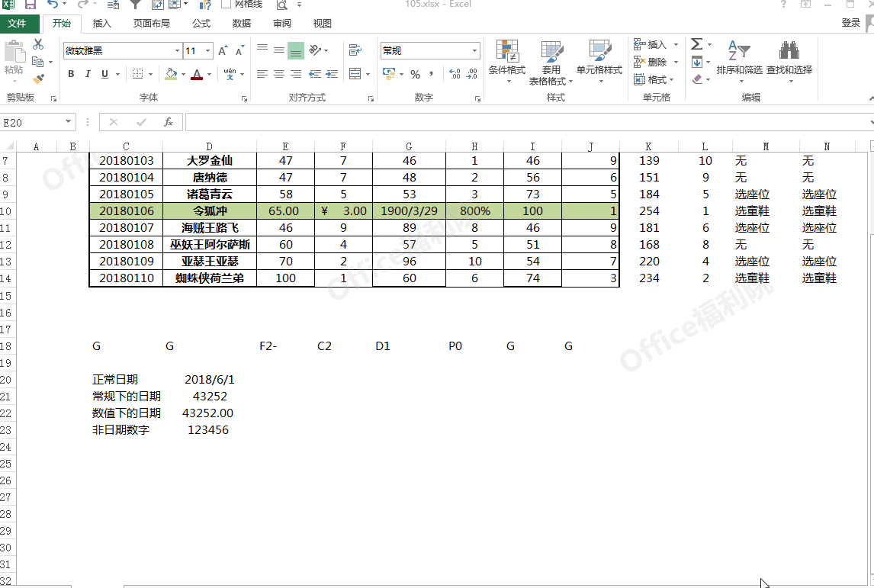Toggle the 网格线 gridlines checkbox
The height and width of the screenshot is (588, 874).
point(226,5)
